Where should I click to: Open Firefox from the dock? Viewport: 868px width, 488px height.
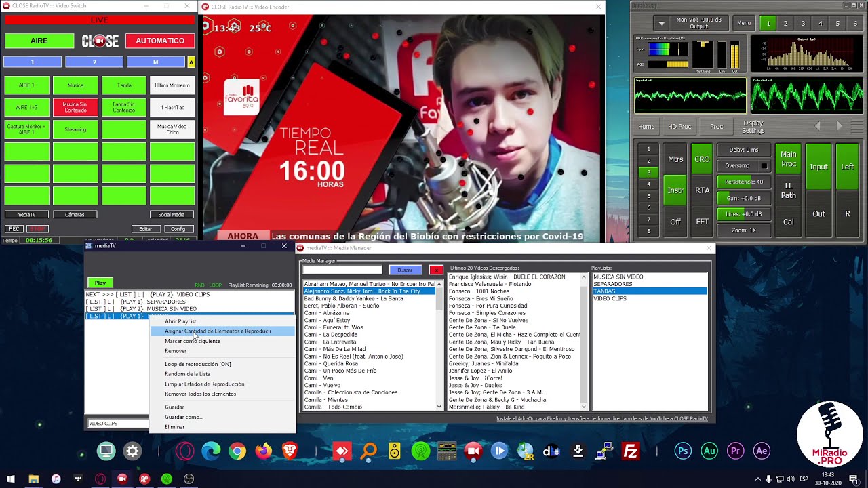[x=263, y=451]
